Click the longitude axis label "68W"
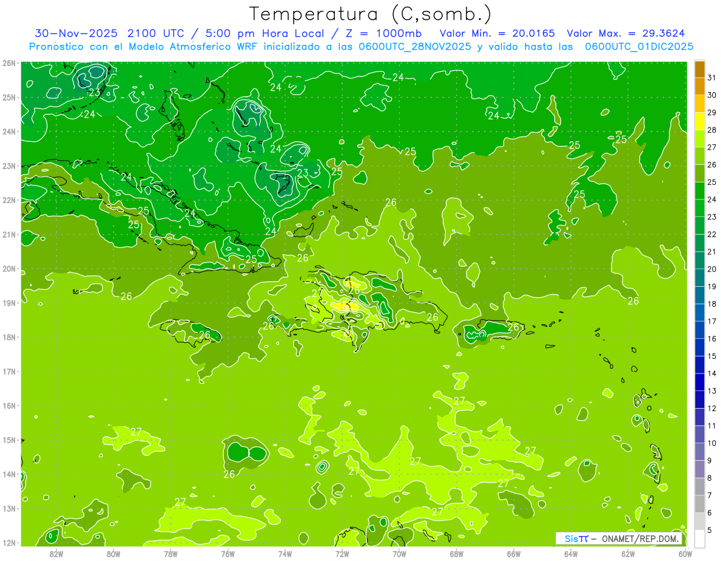The width and height of the screenshot is (728, 562). (457, 554)
